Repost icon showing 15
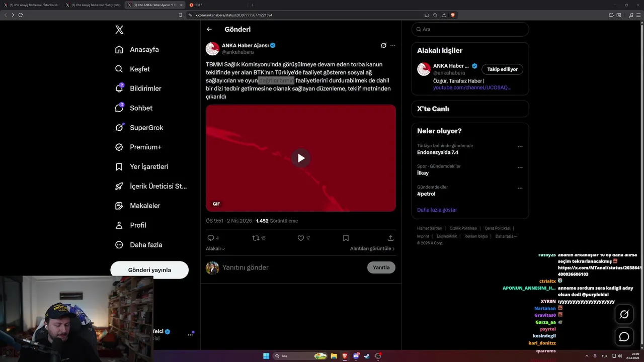644x362 pixels. click(256, 238)
